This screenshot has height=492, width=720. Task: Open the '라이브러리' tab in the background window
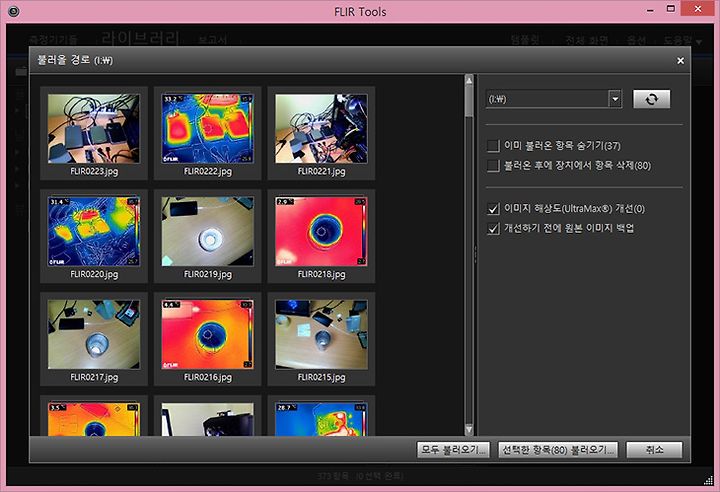[140, 38]
